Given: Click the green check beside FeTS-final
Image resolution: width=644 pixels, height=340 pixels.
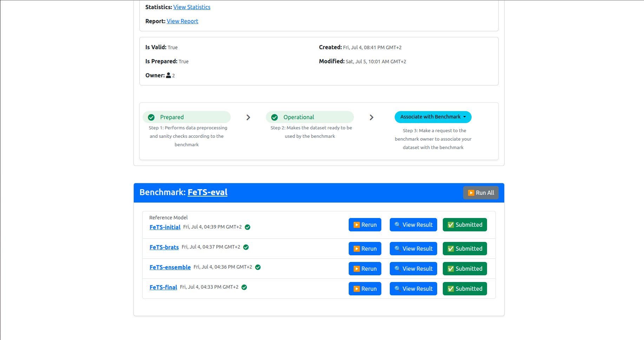Looking at the screenshot, I should [244, 287].
